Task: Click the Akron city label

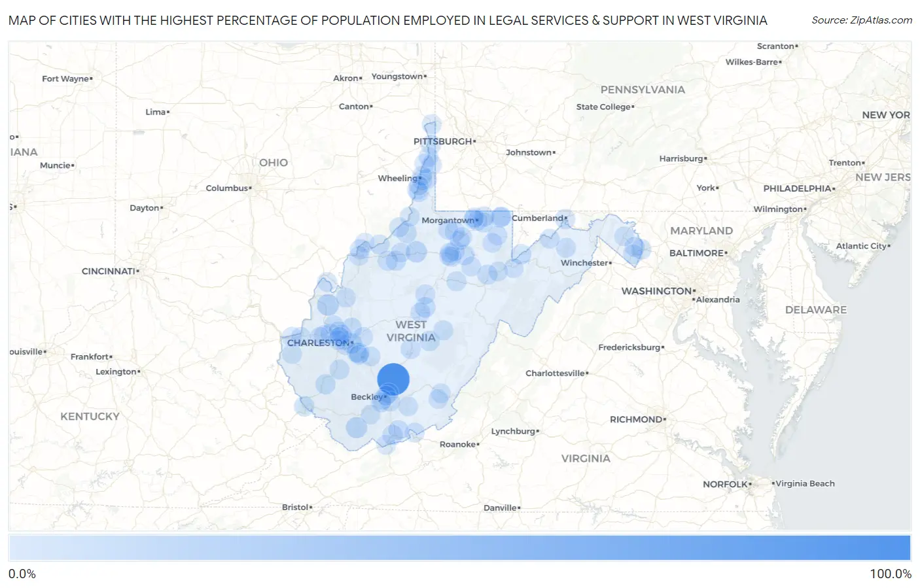Action: click(345, 78)
